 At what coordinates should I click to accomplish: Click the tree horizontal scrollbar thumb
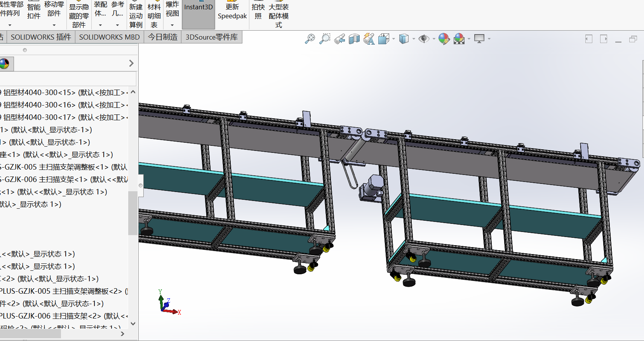pos(30,334)
